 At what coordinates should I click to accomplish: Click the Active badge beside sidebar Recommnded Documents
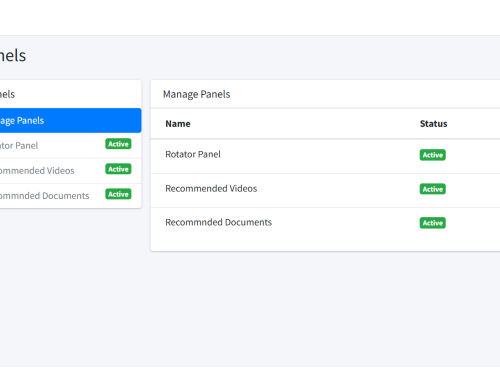click(x=118, y=194)
